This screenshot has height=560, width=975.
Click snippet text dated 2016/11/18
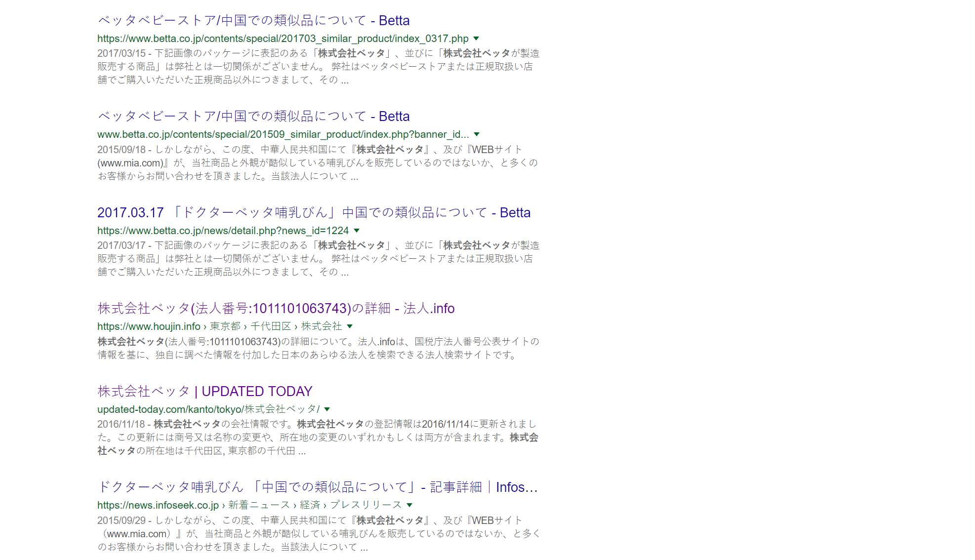(317, 438)
